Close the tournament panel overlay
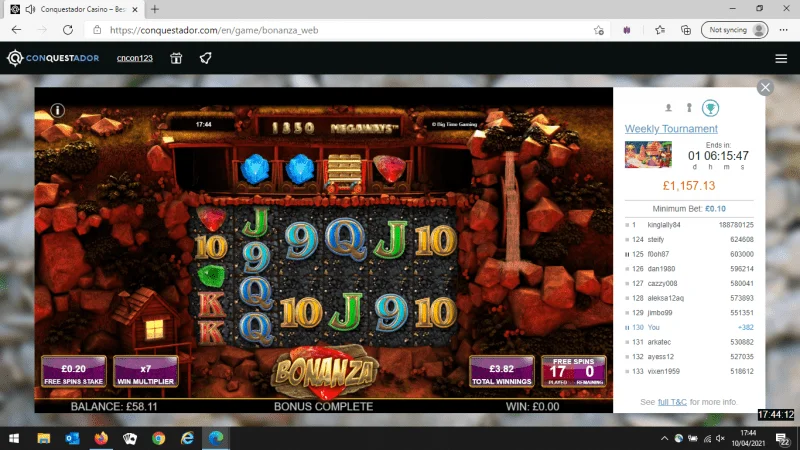 (765, 88)
